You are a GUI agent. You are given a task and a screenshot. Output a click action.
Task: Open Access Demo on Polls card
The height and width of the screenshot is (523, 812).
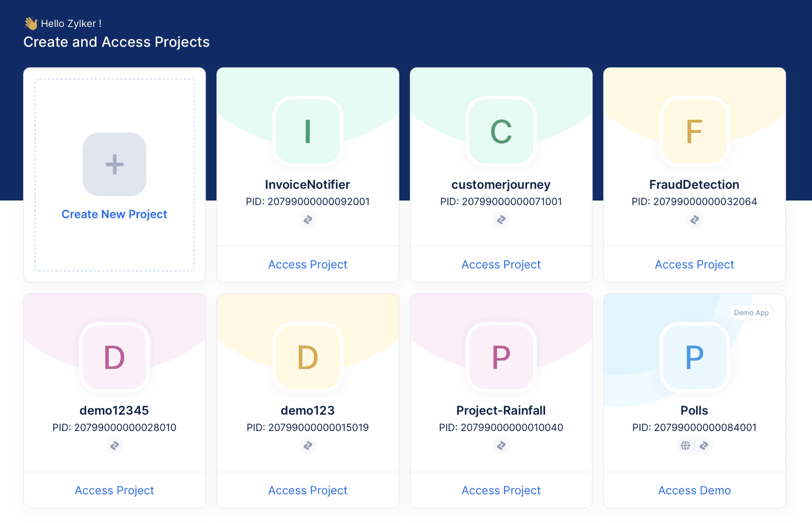[695, 490]
